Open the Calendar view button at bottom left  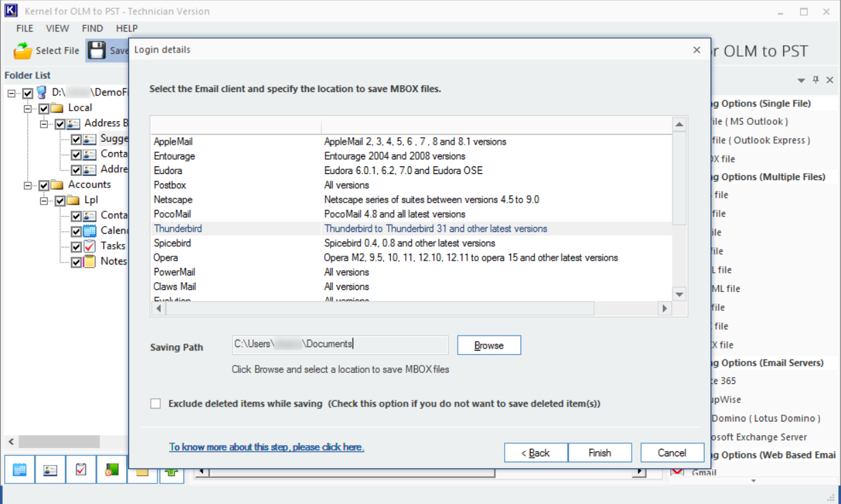pyautogui.click(x=20, y=470)
